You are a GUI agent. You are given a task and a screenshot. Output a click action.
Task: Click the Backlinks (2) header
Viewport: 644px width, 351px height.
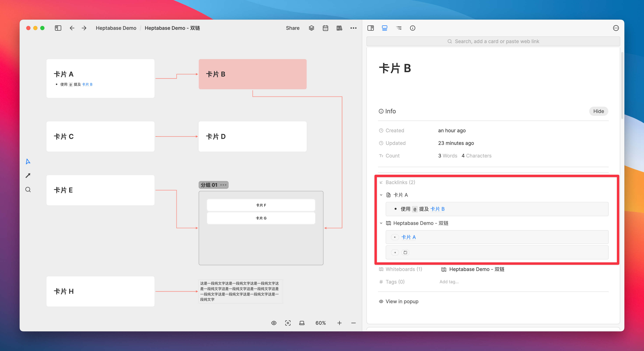click(x=400, y=182)
